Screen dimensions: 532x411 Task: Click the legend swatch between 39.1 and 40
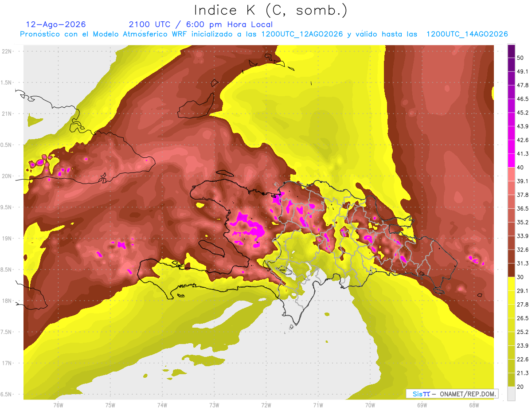(511, 174)
